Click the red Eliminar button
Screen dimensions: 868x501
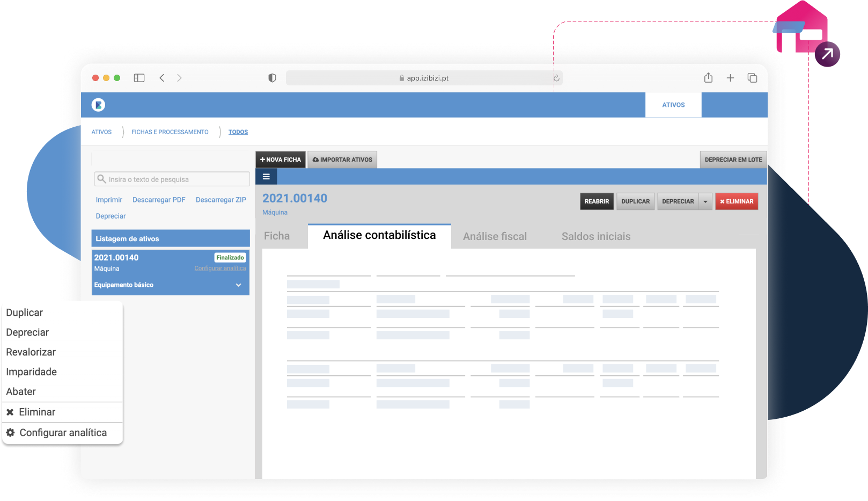[736, 201]
